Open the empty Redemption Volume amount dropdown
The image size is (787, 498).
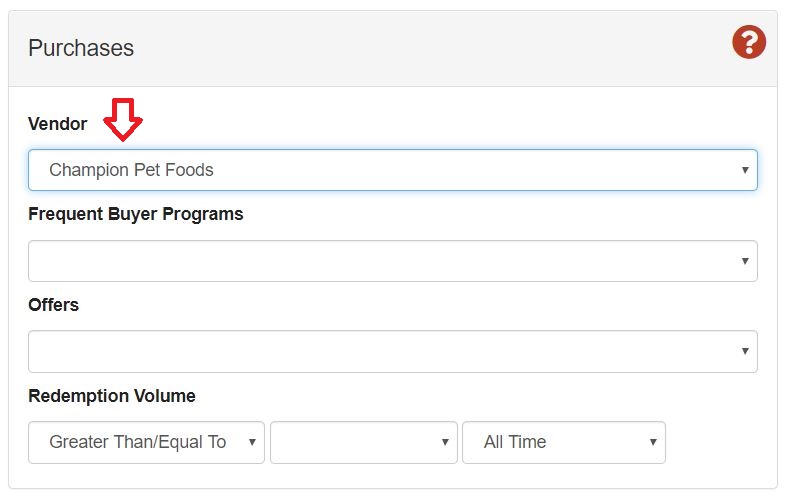coord(363,442)
